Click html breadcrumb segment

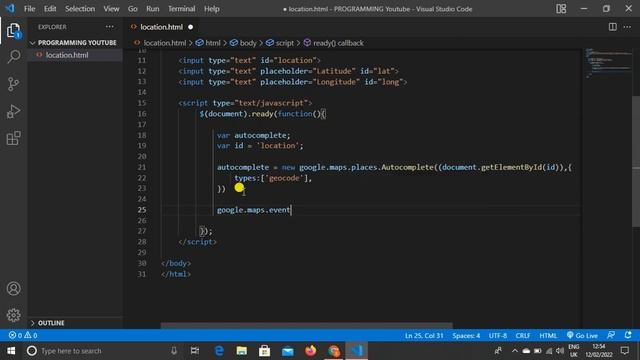click(213, 43)
